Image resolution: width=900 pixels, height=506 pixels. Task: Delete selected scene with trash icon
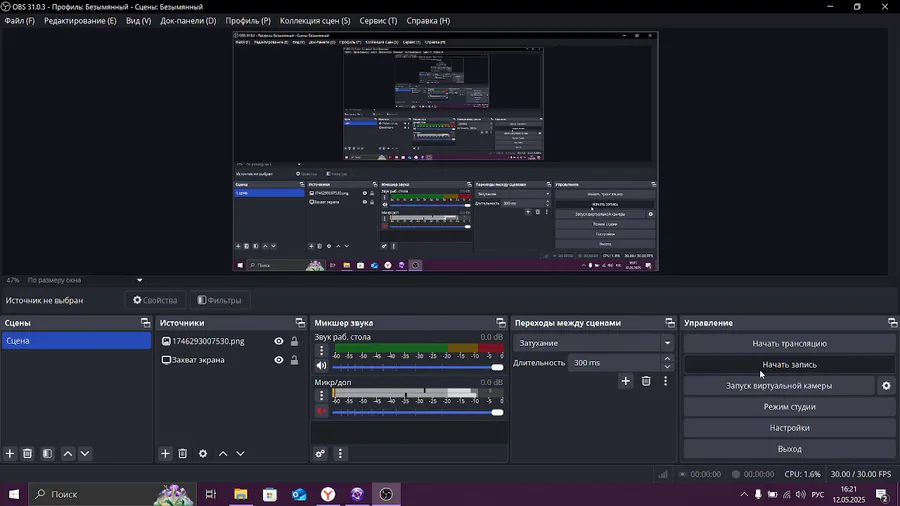pyautogui.click(x=27, y=454)
